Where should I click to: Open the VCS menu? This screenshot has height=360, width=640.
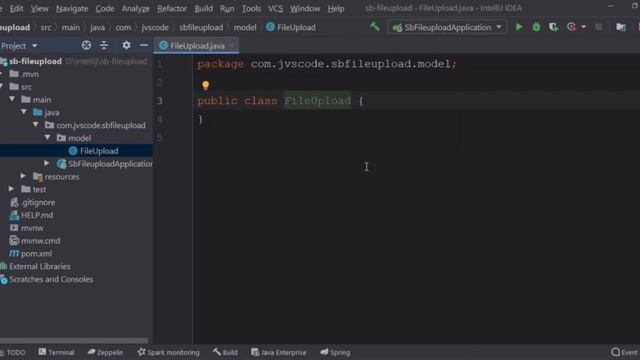[x=276, y=9]
